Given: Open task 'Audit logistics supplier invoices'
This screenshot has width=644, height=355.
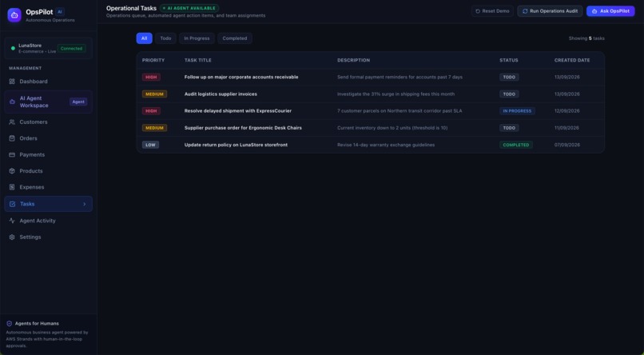Looking at the screenshot, I should click(221, 94).
